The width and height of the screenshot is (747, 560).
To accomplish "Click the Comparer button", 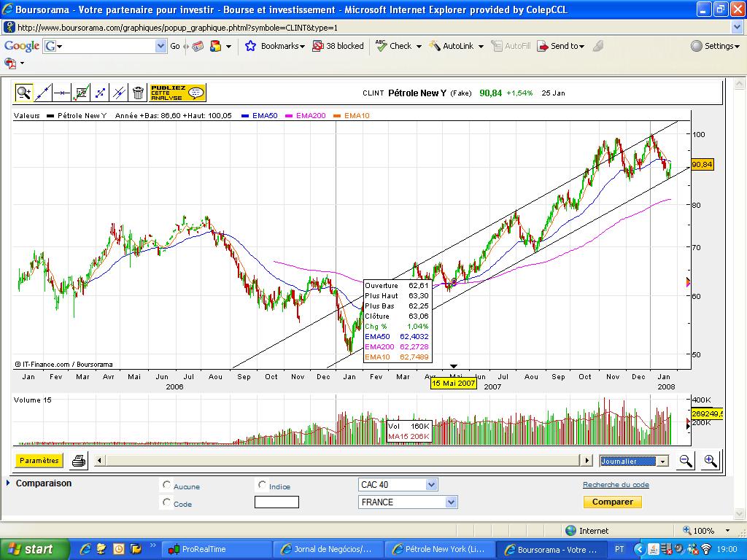I will point(613,502).
